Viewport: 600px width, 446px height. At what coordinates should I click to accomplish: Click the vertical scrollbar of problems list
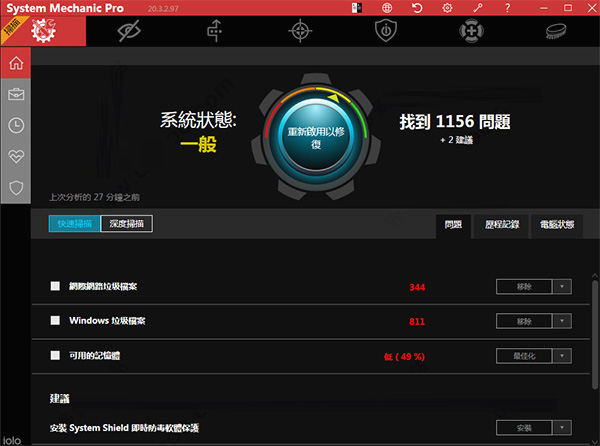coord(595,335)
